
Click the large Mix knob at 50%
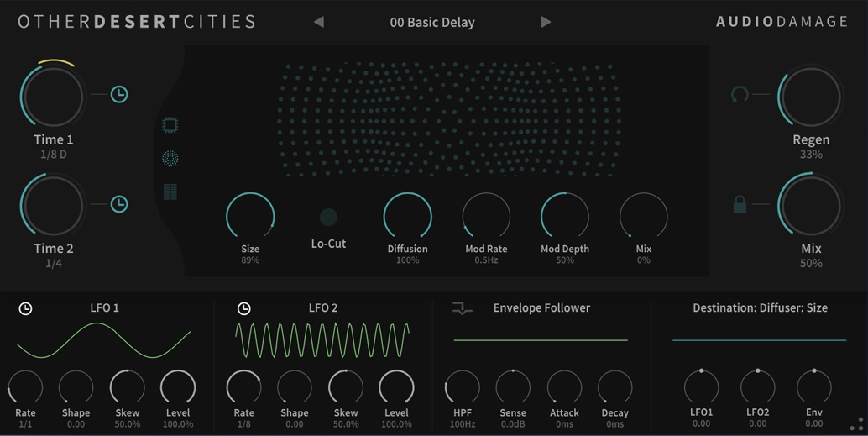pos(811,206)
